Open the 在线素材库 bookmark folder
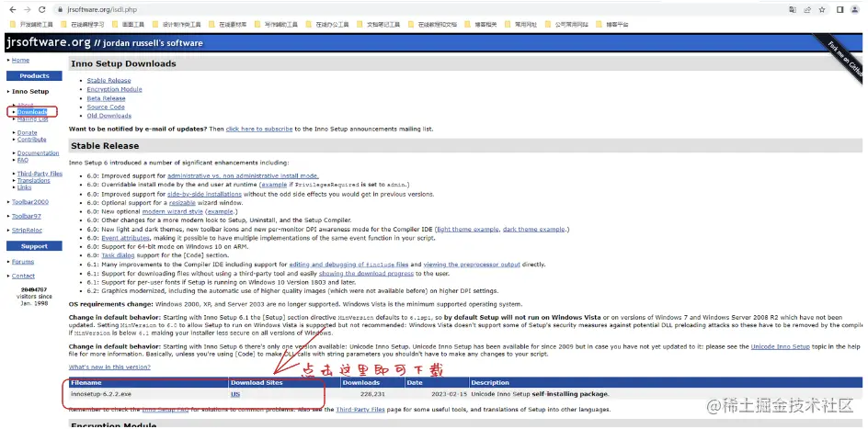868x429 pixels. point(227,24)
